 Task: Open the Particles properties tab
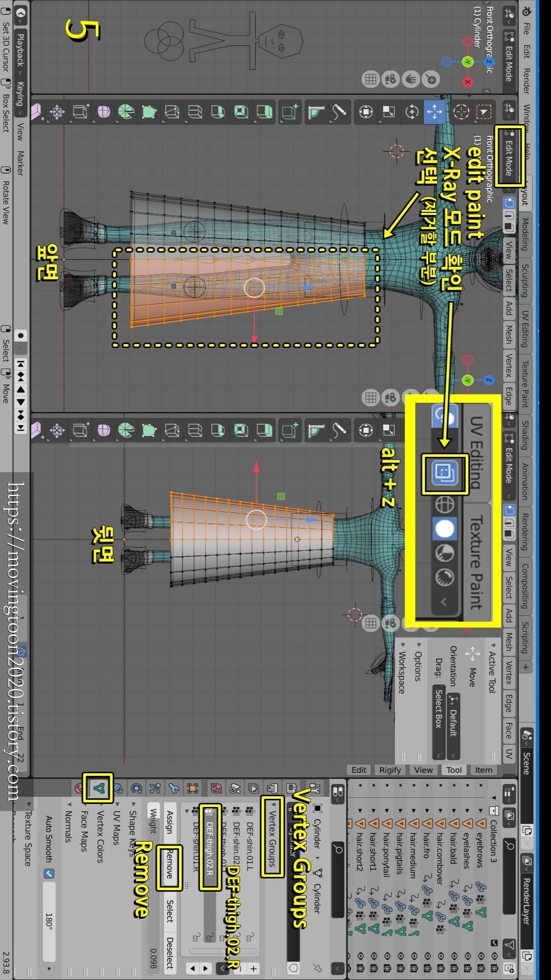(155, 789)
